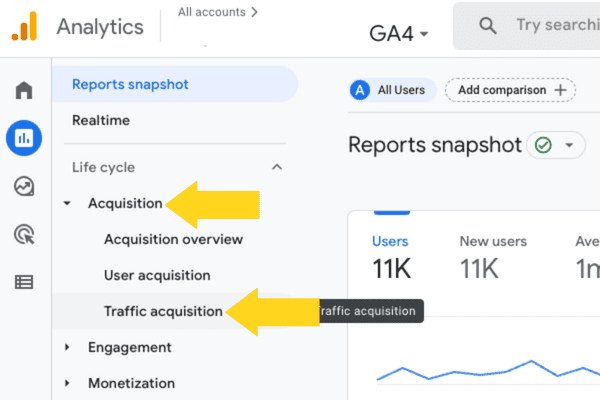The height and width of the screenshot is (400, 600).
Task: Open the GA4 property dropdown
Action: (x=398, y=34)
